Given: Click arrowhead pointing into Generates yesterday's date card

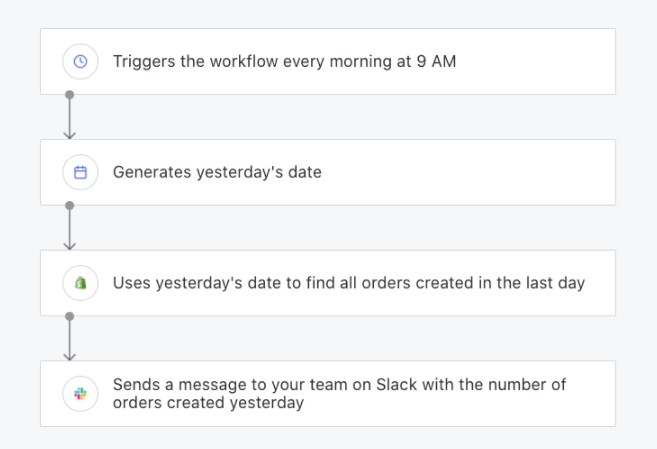Looking at the screenshot, I should coord(70,135).
